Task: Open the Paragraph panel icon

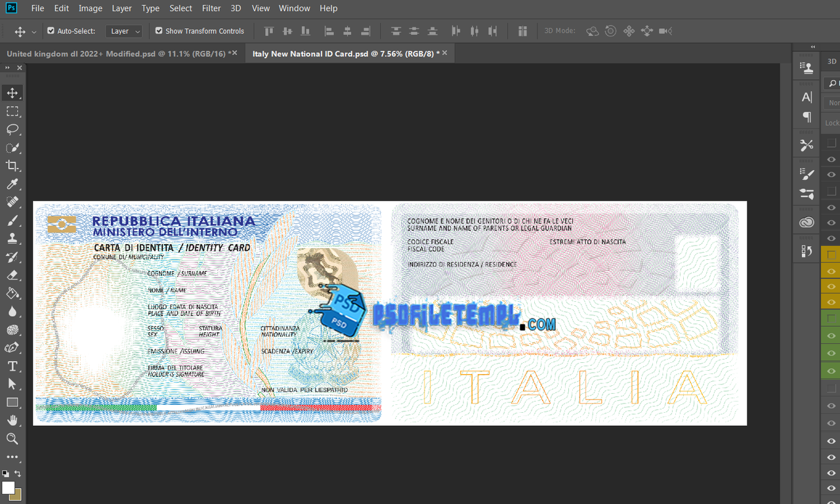Action: pos(807,117)
